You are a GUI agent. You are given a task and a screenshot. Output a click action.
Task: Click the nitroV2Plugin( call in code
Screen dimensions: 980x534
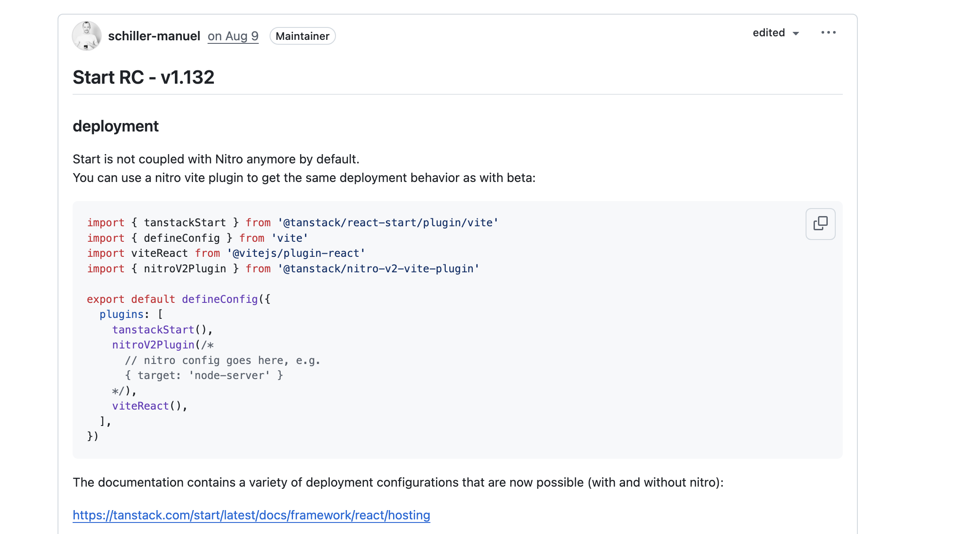click(x=153, y=345)
